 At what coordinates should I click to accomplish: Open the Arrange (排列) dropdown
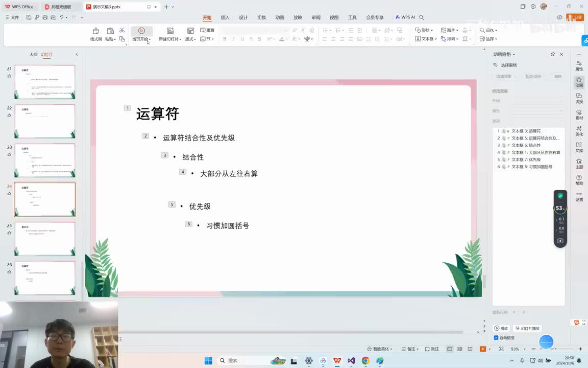450,39
